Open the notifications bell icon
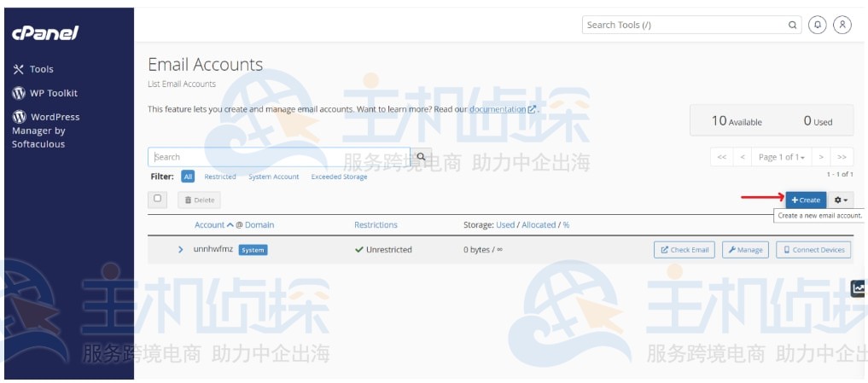The image size is (868, 383). [818, 25]
